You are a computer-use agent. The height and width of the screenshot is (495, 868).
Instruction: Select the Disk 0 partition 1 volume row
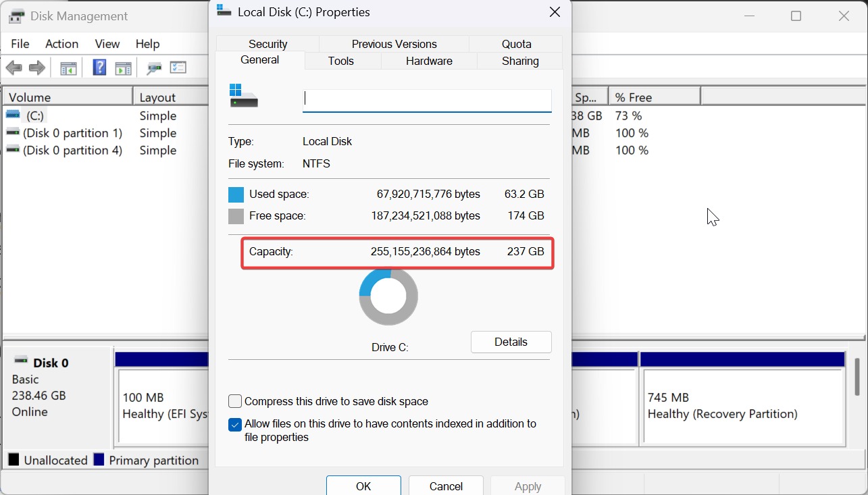72,133
